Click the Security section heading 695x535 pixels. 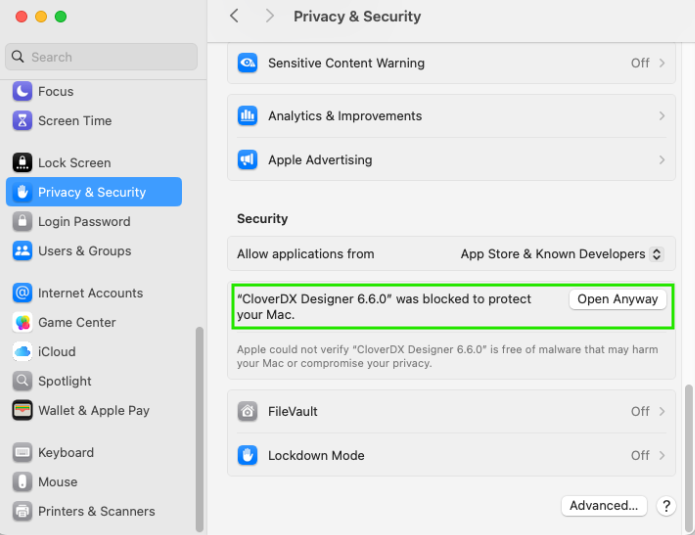[x=262, y=219]
